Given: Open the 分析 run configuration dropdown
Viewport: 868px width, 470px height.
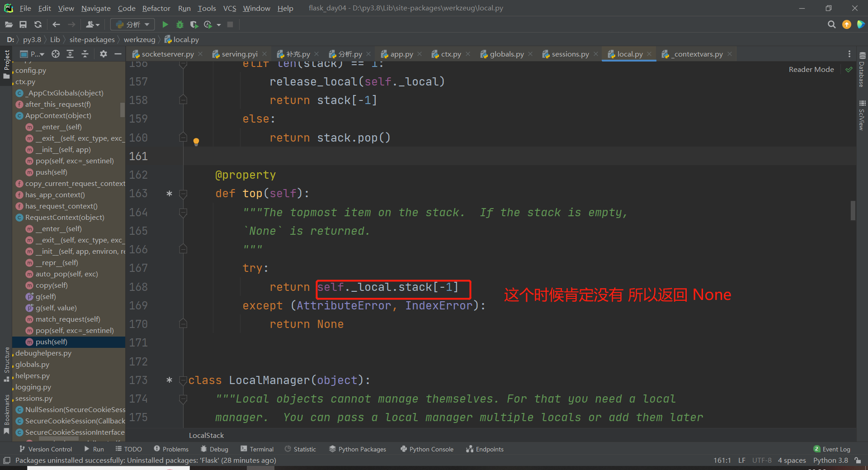Looking at the screenshot, I should click(x=132, y=24).
